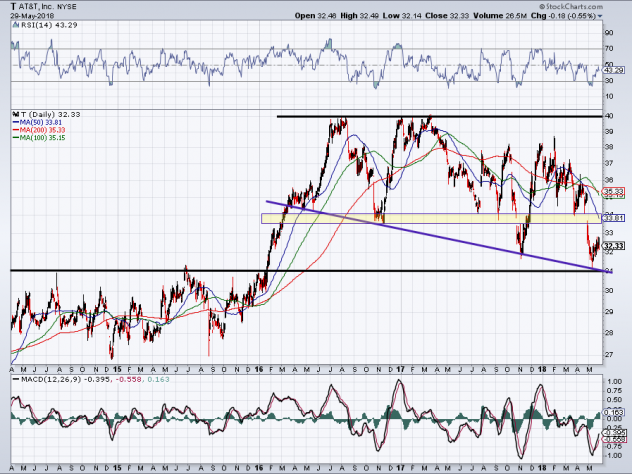The width and height of the screenshot is (632, 474).
Task: Select the price axis label 27
Action: [609, 354]
